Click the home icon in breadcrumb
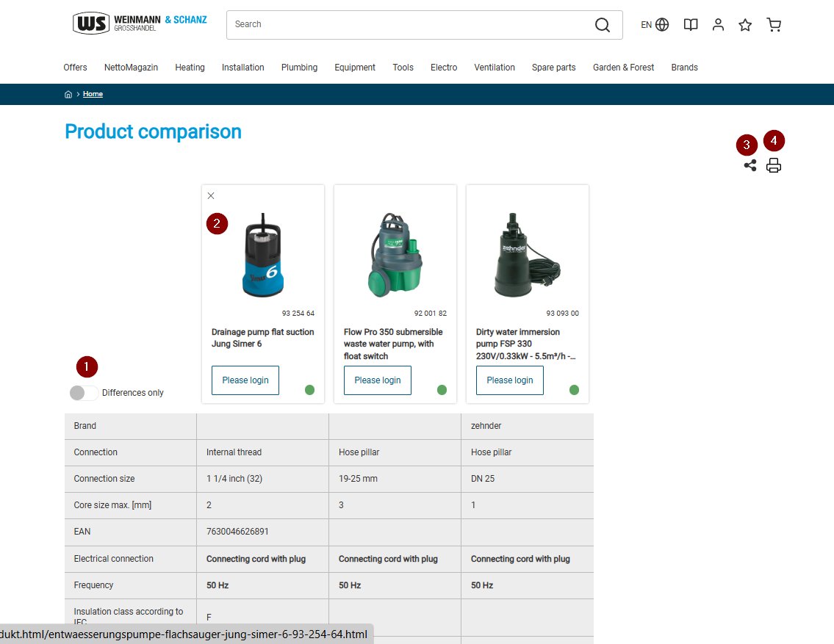 point(68,94)
